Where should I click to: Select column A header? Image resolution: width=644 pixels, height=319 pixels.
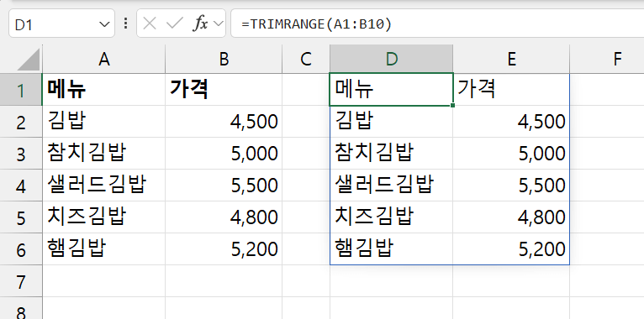(x=104, y=60)
